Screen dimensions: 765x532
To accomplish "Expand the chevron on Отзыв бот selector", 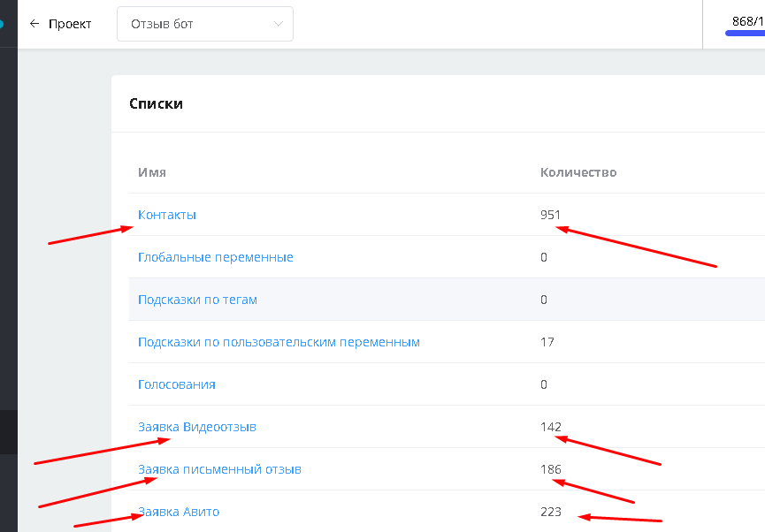I will (x=278, y=24).
